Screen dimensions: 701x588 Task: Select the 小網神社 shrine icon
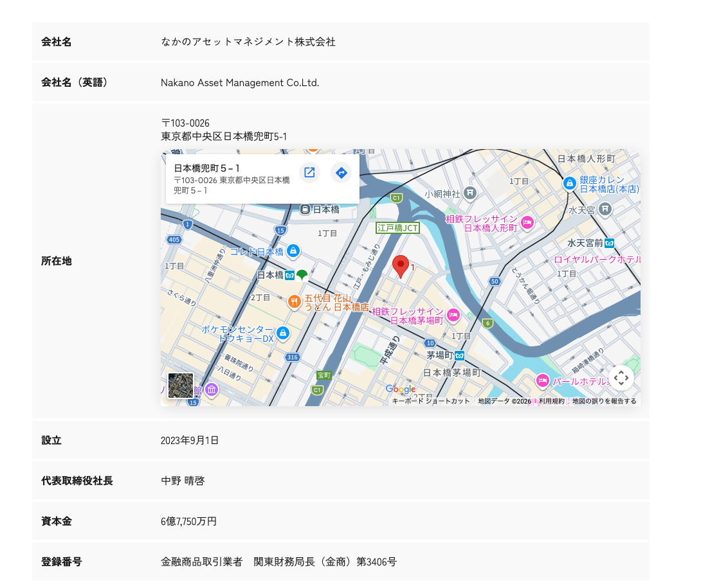[470, 193]
